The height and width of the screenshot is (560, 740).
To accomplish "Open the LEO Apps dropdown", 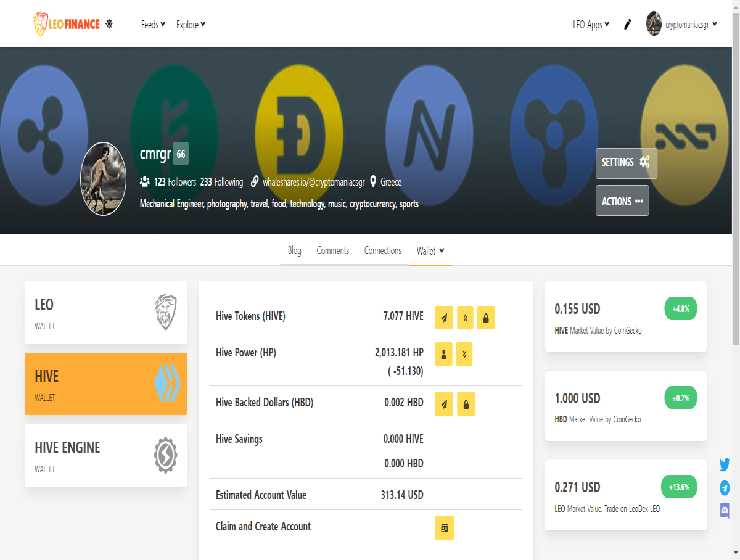I will pos(591,25).
